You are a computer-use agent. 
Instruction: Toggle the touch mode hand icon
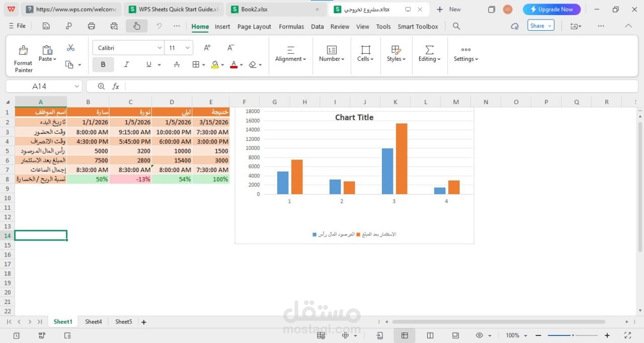point(137,26)
